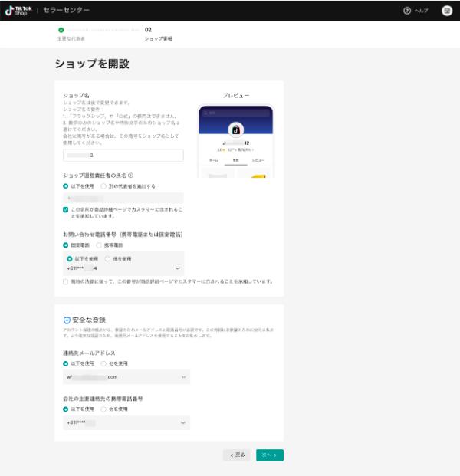Click the shield icon next to 安全な登録
The width and height of the screenshot is (460, 476).
click(x=67, y=320)
